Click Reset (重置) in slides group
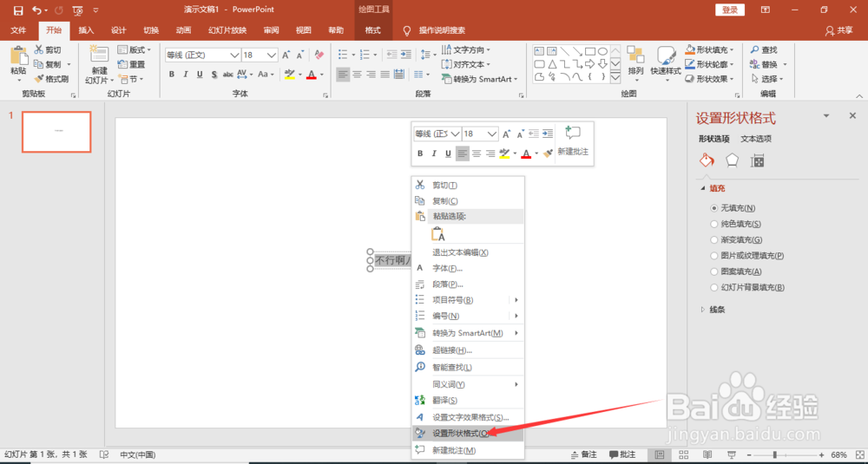 click(132, 64)
